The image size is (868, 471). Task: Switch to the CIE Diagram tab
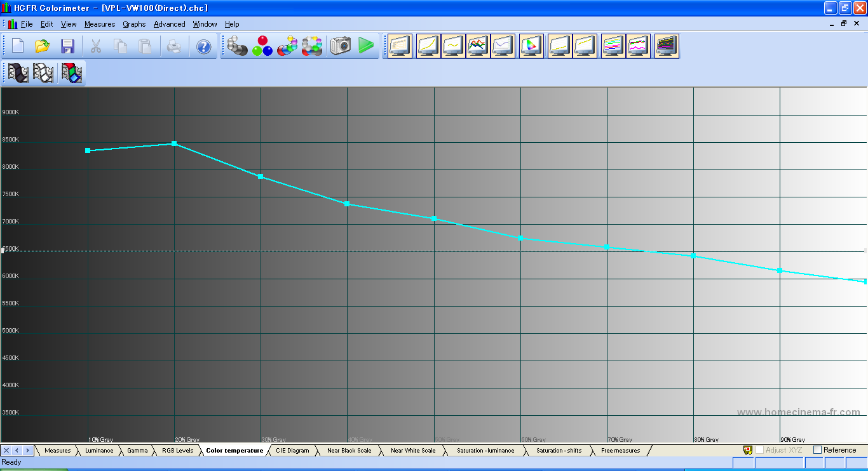pos(292,451)
